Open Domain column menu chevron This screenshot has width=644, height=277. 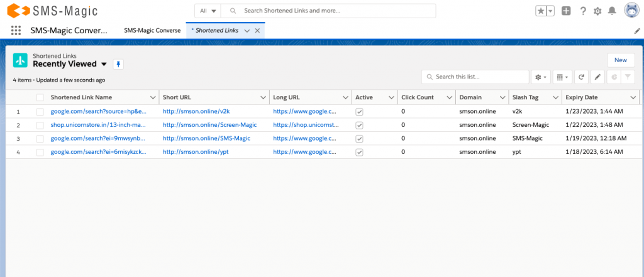(502, 97)
